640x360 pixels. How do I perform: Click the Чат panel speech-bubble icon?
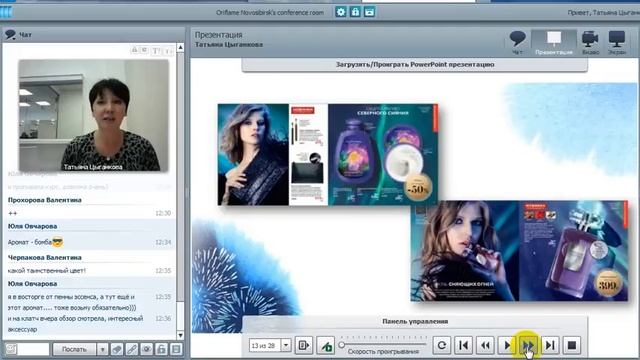10,35
